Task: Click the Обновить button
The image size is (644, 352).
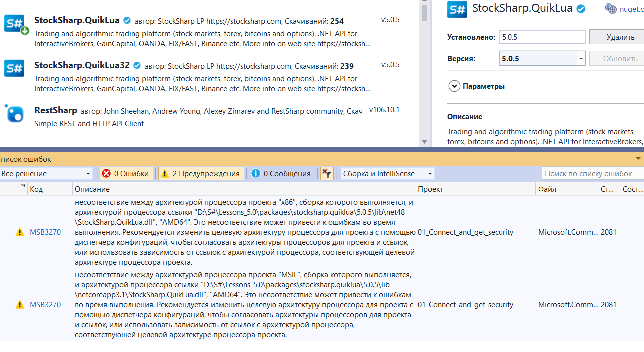Action: coord(617,58)
